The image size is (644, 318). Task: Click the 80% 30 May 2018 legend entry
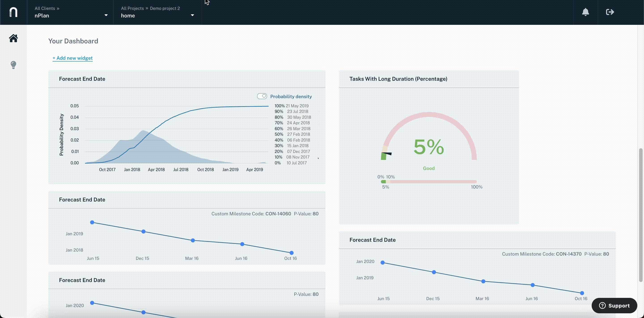click(293, 117)
